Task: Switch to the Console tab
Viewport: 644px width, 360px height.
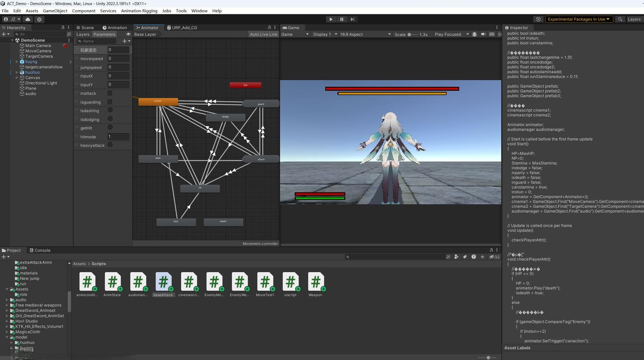Action: coord(40,250)
